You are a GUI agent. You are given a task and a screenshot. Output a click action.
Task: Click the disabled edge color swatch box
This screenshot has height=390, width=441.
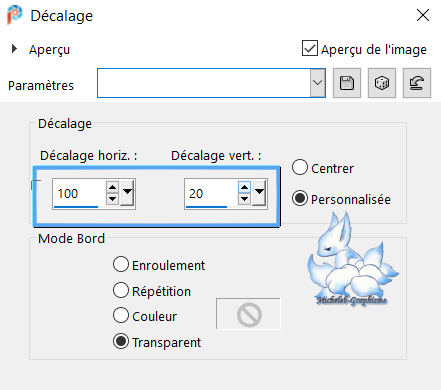248,314
